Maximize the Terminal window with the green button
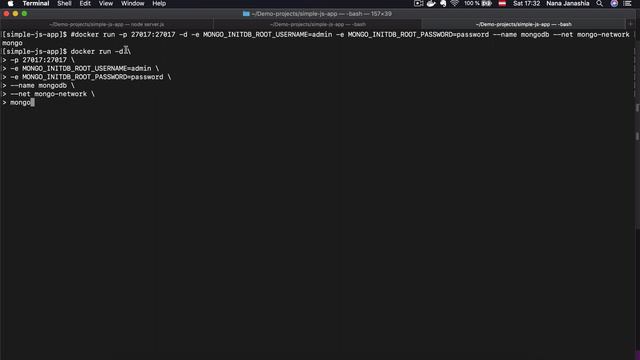640x360 pixels. pyautogui.click(x=24, y=14)
